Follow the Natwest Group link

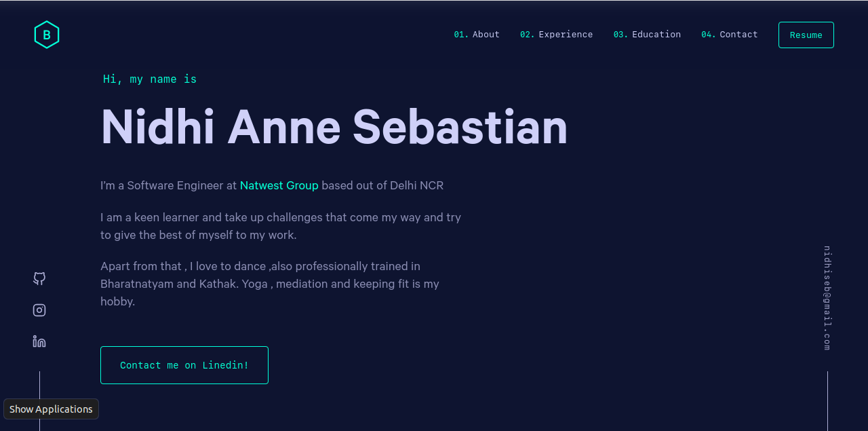(279, 185)
